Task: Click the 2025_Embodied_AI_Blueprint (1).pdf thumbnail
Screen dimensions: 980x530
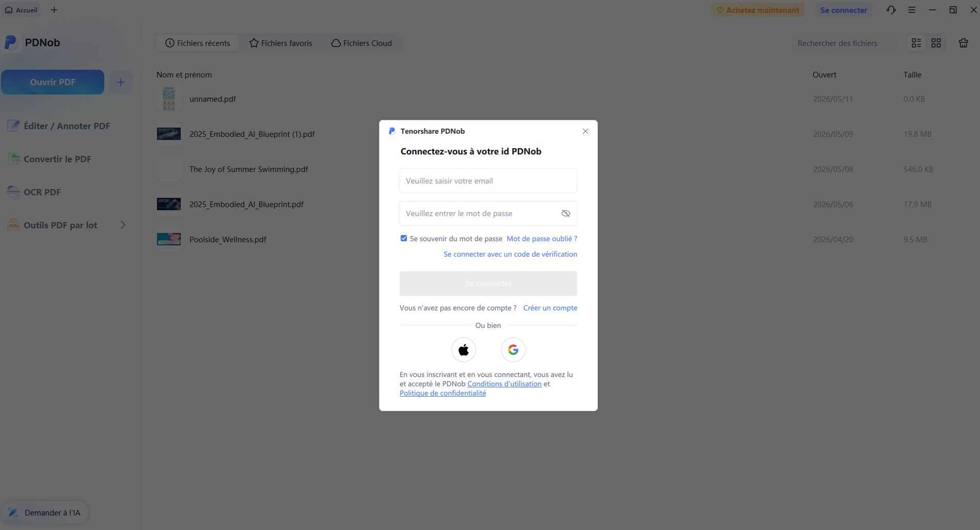Action: click(169, 134)
